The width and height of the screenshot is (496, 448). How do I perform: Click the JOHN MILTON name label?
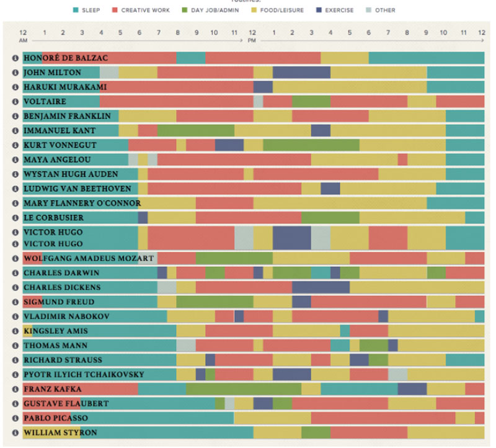(x=53, y=73)
